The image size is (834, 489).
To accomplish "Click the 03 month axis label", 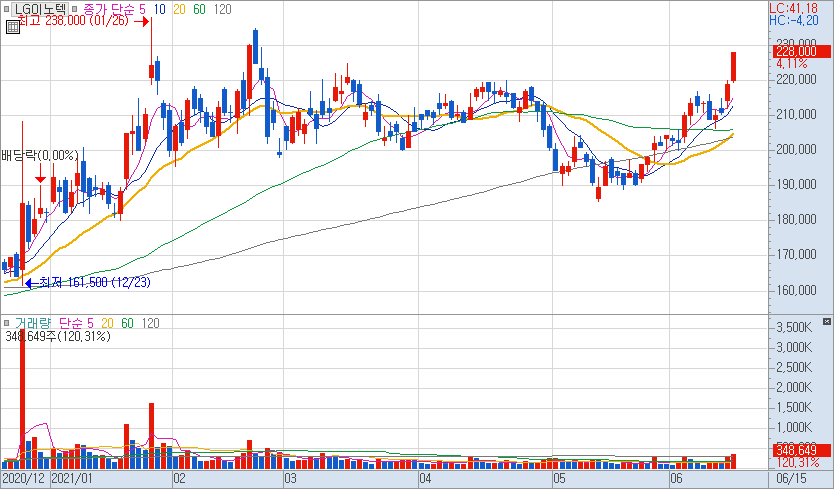I will coord(290,478).
